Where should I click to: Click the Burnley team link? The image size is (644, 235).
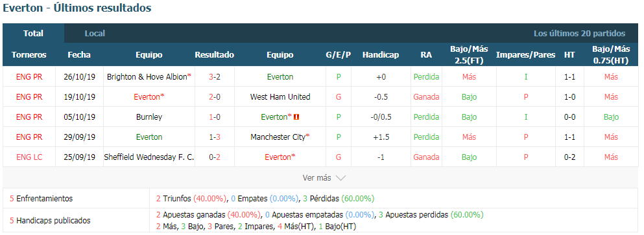pyautogui.click(x=149, y=117)
